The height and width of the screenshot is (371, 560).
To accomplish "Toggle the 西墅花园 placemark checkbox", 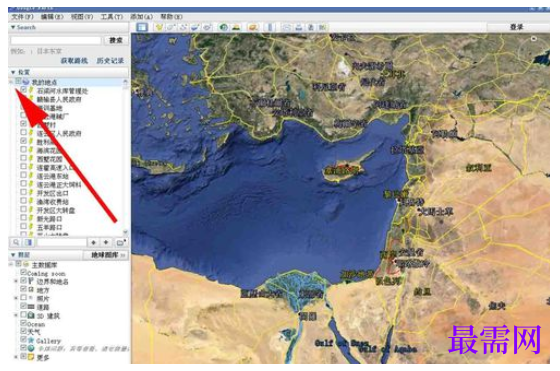I will point(24,158).
